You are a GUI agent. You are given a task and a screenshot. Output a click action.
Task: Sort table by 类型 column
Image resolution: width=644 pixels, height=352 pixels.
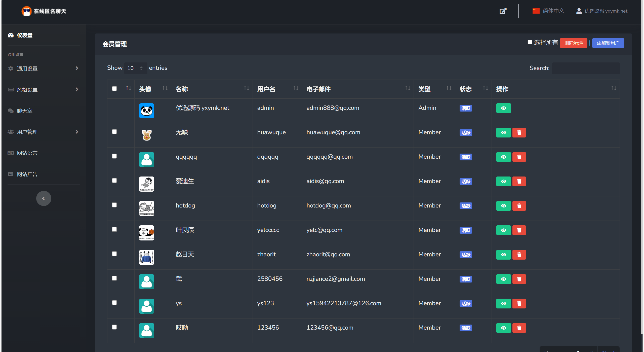(434, 89)
